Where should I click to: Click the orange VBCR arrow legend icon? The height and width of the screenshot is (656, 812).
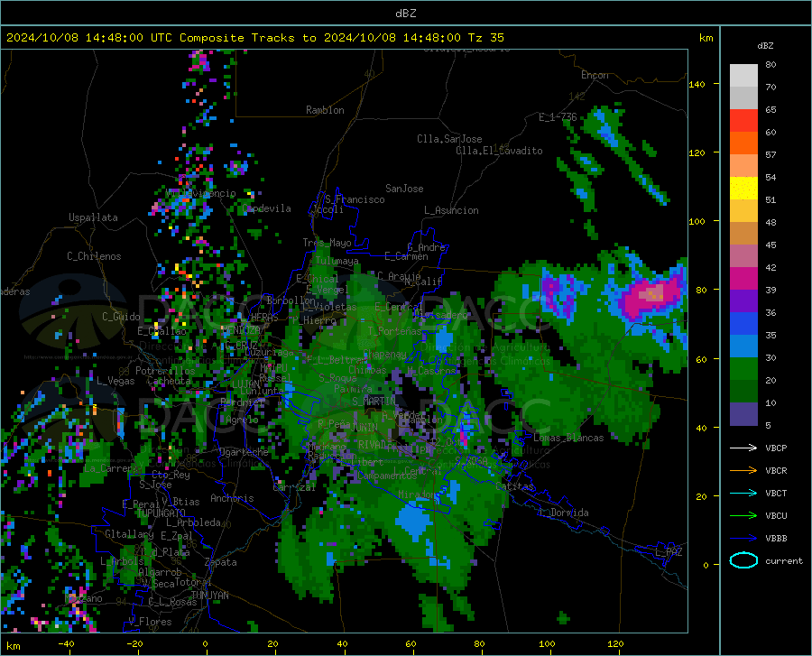pyautogui.click(x=743, y=470)
